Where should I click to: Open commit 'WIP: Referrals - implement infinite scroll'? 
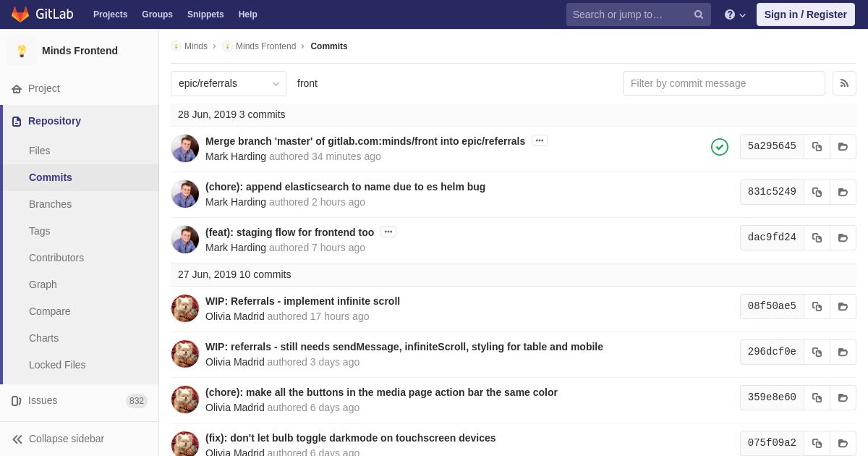(x=302, y=301)
